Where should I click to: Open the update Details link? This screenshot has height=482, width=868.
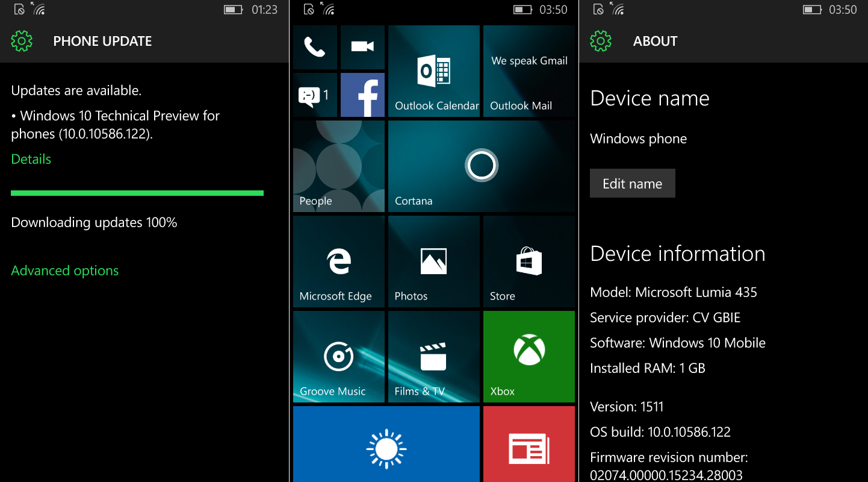(31, 159)
